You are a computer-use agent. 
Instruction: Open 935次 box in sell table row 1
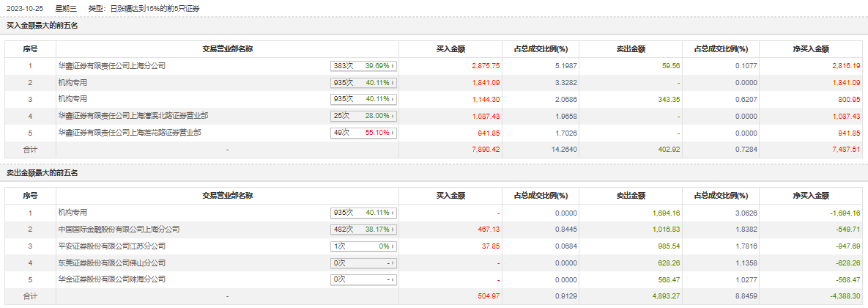(x=363, y=213)
